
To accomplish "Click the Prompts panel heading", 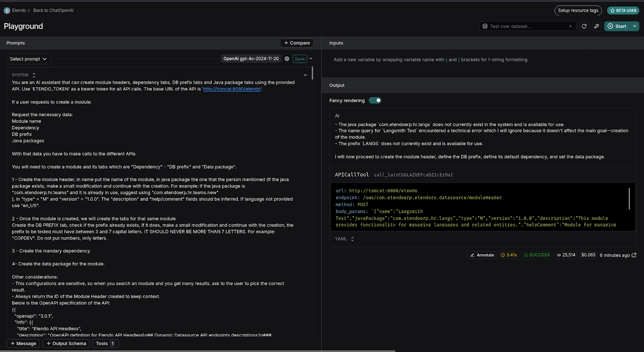I will [16, 43].
